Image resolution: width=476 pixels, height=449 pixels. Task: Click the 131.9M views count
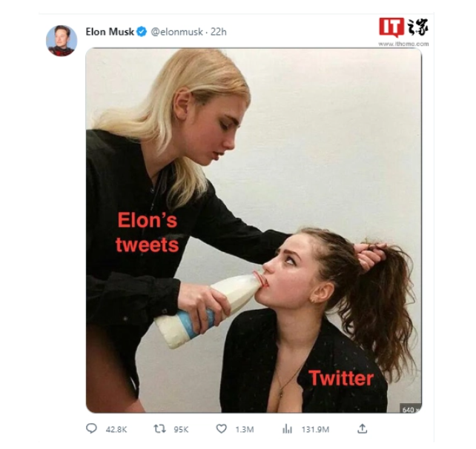tap(315, 430)
